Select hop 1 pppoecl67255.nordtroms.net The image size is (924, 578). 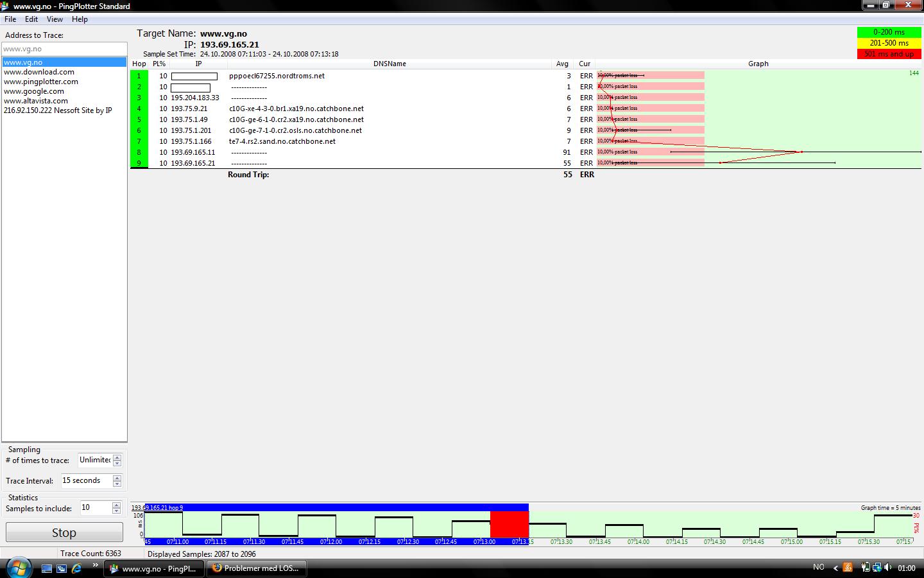277,76
